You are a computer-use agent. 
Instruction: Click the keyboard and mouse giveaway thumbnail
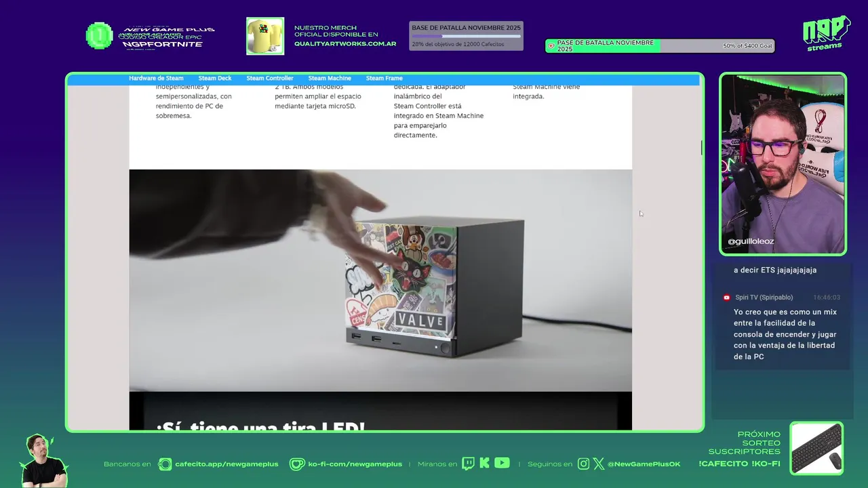[x=816, y=447]
